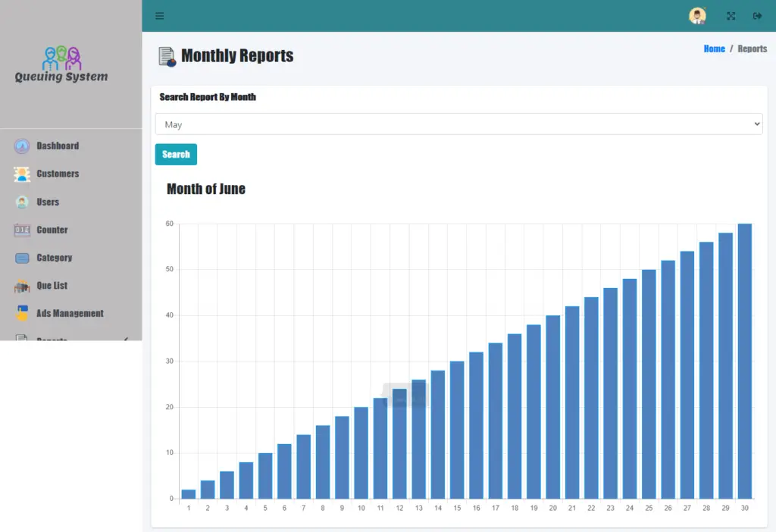Click the Queuing System logo

pos(61,64)
